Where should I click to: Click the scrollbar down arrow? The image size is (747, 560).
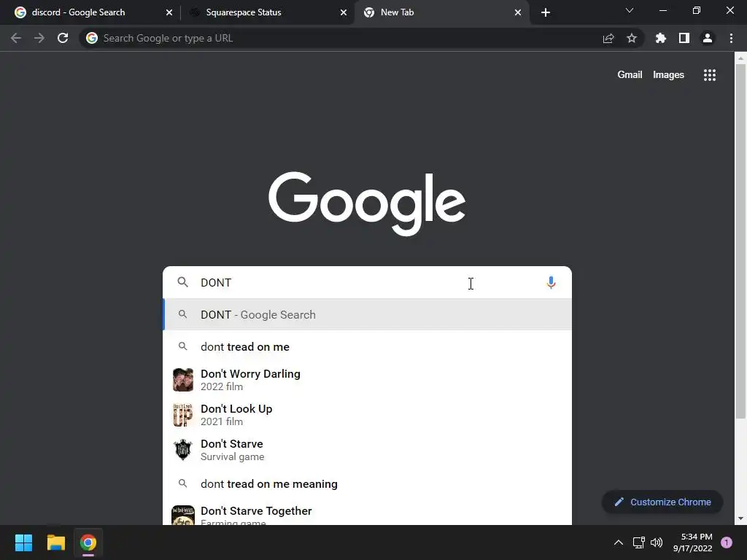point(740,518)
